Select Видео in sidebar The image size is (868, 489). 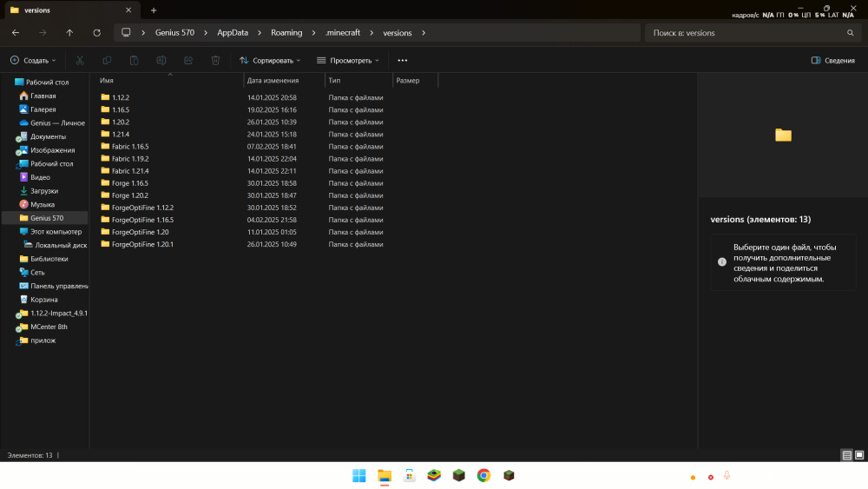click(x=40, y=177)
